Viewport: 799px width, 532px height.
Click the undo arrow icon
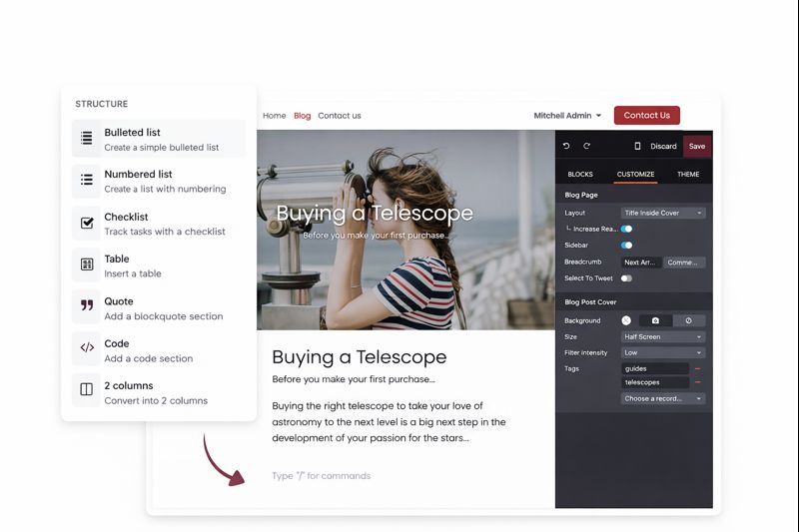tap(566, 146)
